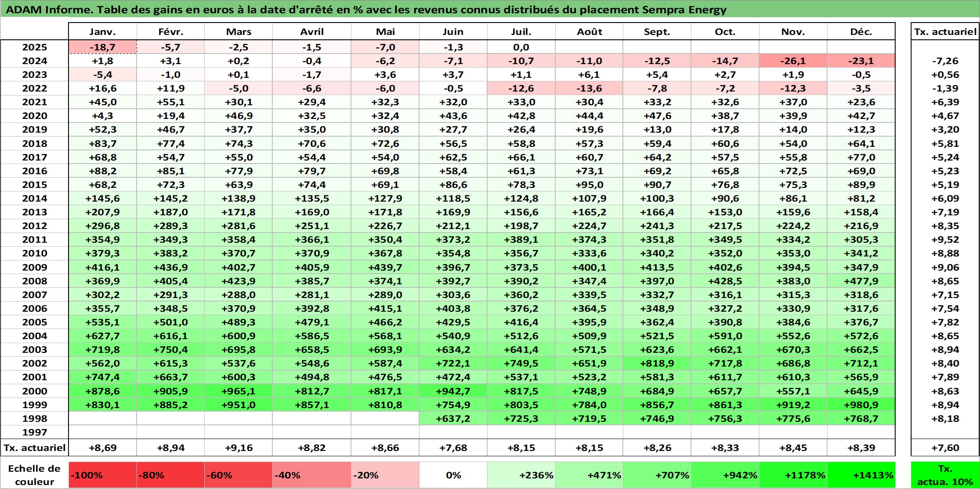Image resolution: width=980 pixels, height=489 pixels.
Task: Select the Janv. column header
Action: click(103, 31)
